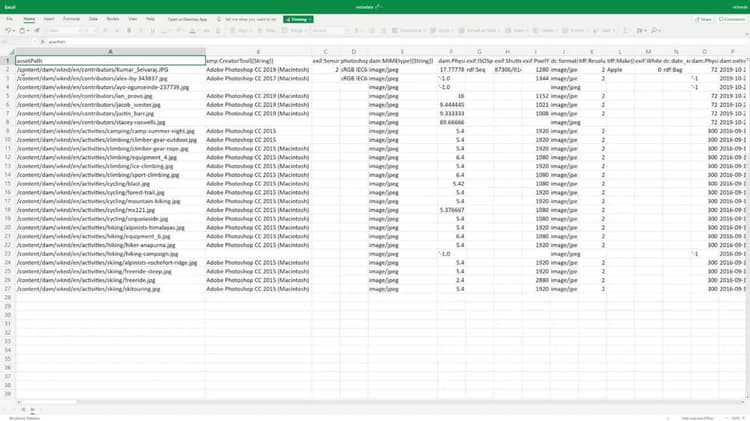Screen dimensions: 750x421
Task: Select cell dam:MIMEtype{{String}} header
Action: click(x=402, y=61)
